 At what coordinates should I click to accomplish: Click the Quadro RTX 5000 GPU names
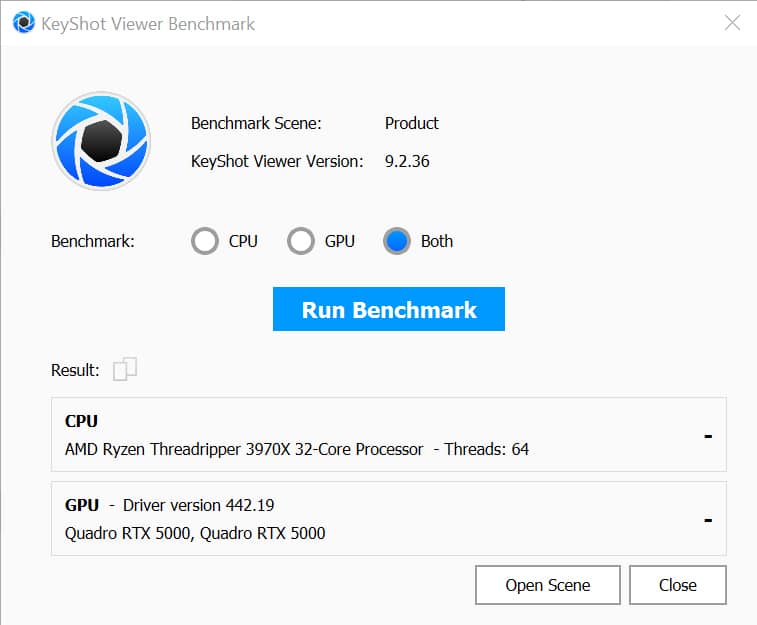point(195,533)
